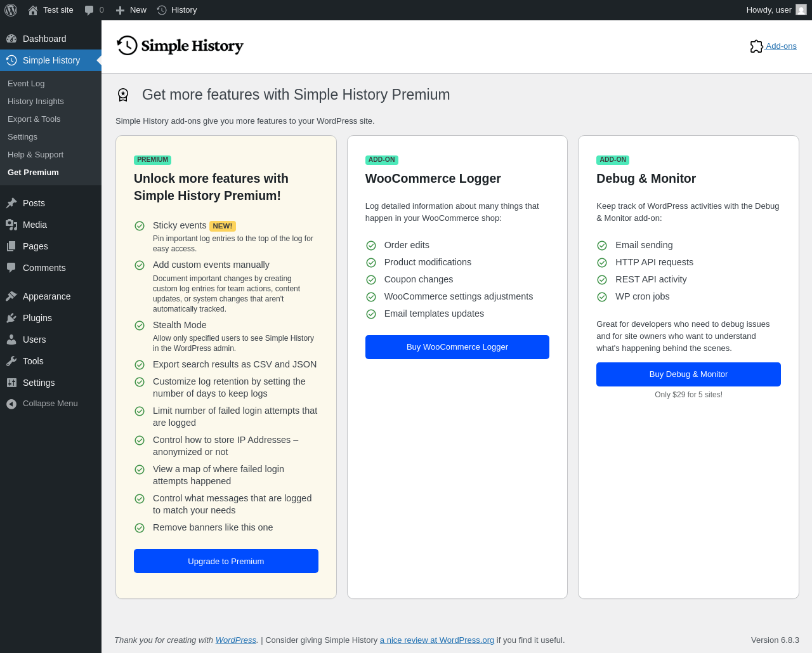The image size is (812, 653).
Task: Click the Add-ons puzzle piece icon
Action: [x=756, y=46]
